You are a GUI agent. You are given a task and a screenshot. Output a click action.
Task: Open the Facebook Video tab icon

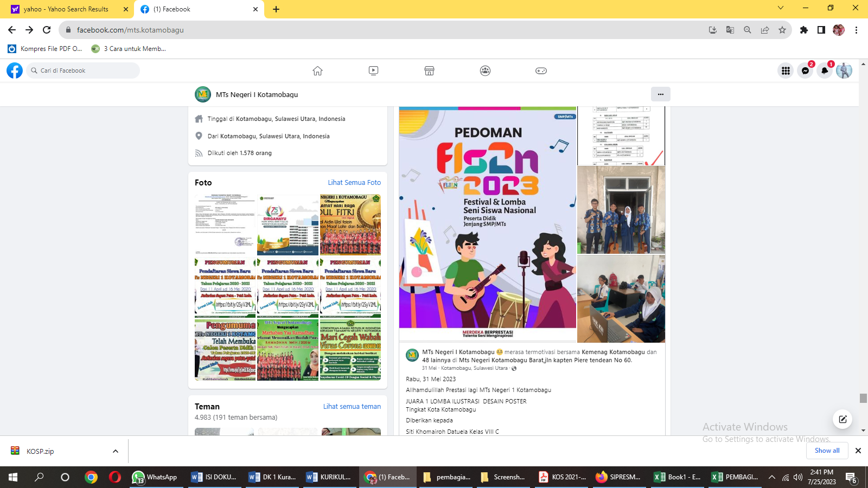373,70
